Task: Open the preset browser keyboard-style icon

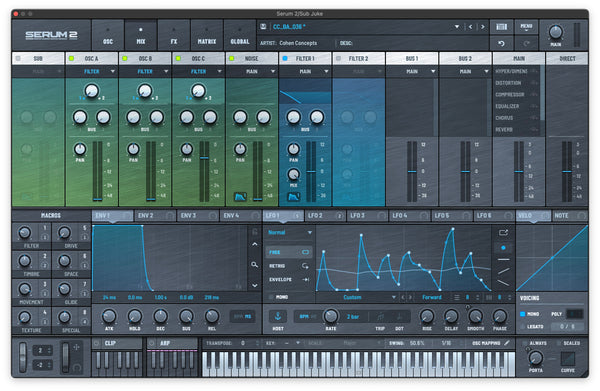Action: click(501, 26)
